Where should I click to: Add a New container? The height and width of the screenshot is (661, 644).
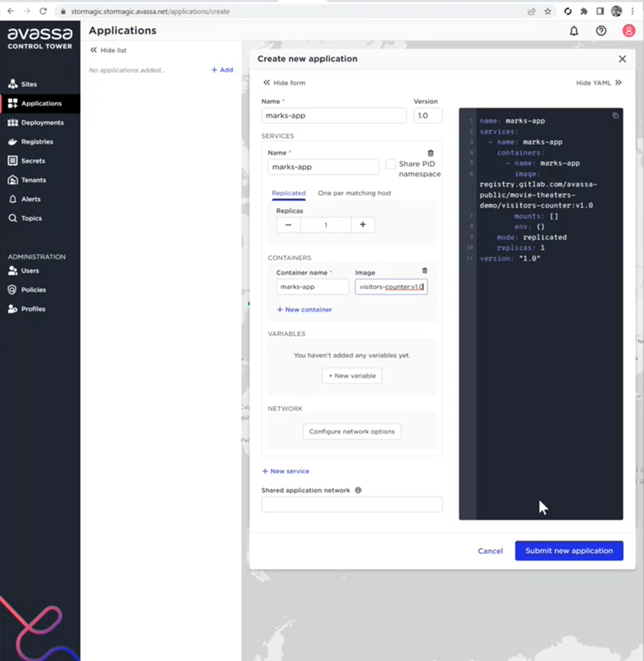point(304,309)
